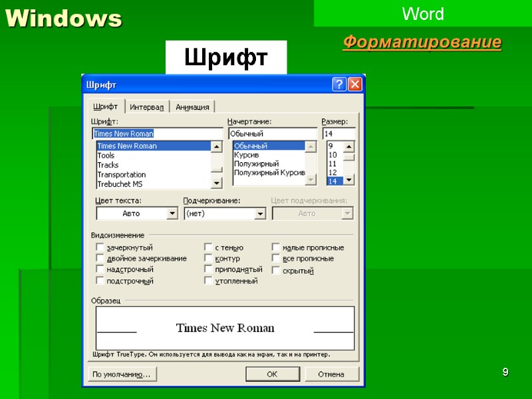
Task: Click the Размер input field
Action: [338, 134]
